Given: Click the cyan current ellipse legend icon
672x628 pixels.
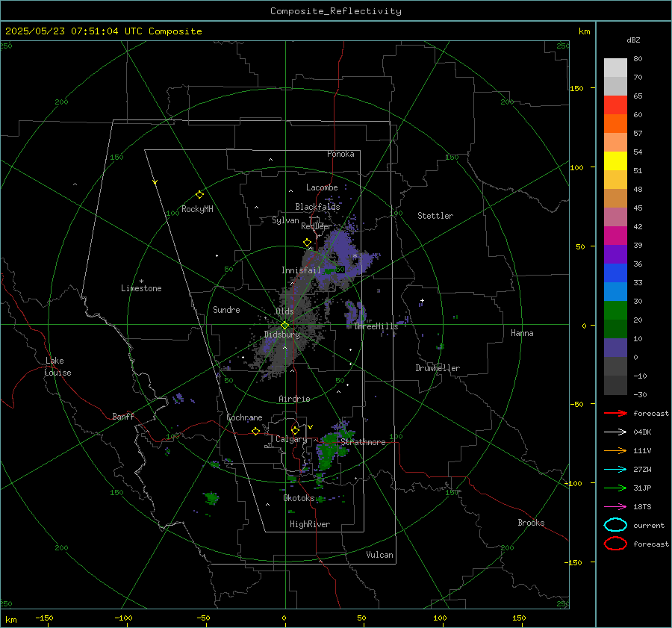Looking at the screenshot, I should (615, 525).
